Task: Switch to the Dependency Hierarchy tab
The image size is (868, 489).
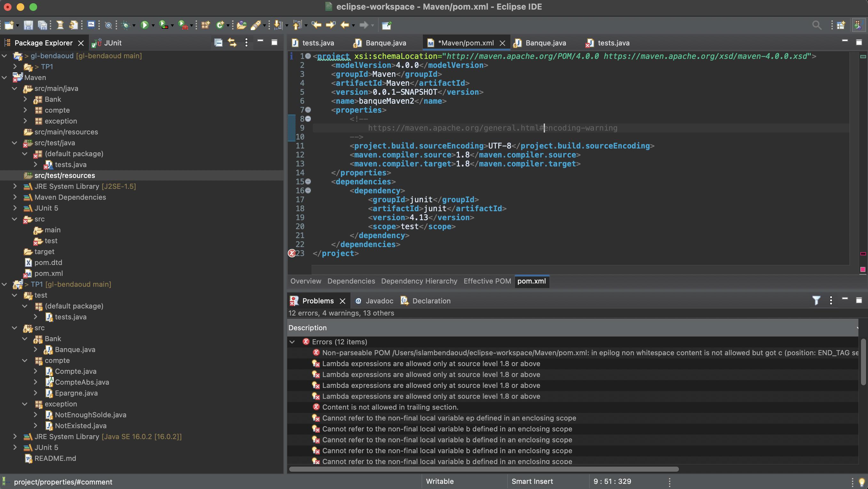Action: [x=419, y=281]
